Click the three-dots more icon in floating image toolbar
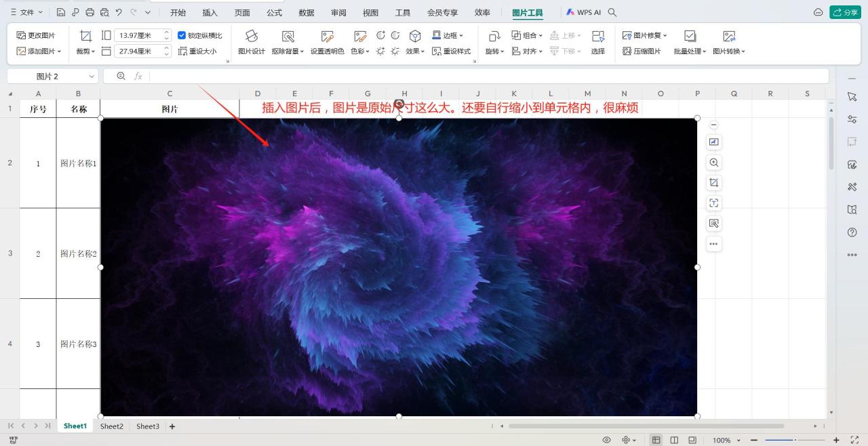This screenshot has height=446, width=868. (x=713, y=244)
